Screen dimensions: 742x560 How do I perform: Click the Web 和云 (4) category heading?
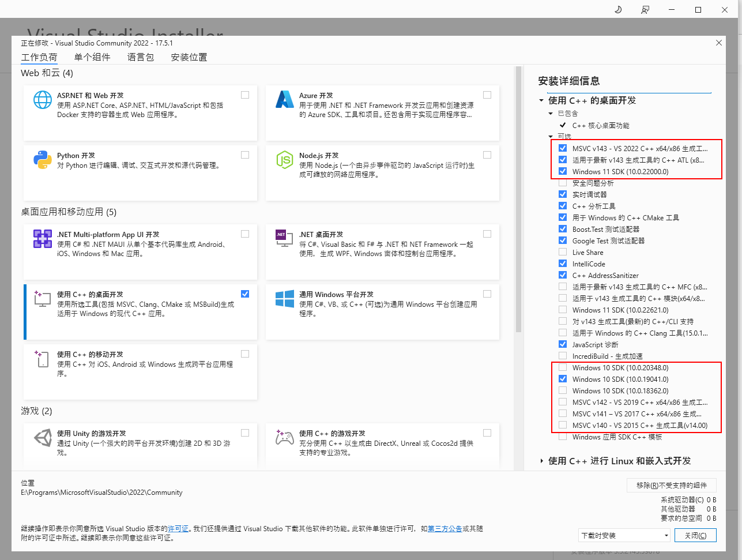point(47,73)
